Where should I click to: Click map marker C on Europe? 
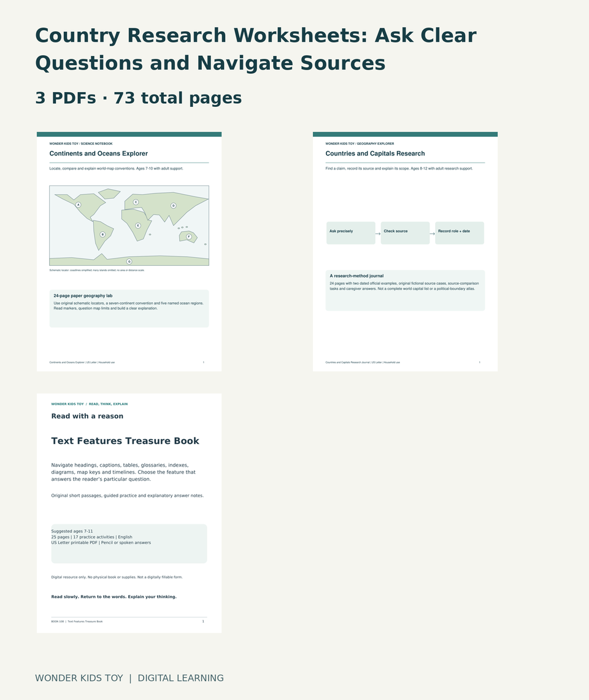(136, 202)
